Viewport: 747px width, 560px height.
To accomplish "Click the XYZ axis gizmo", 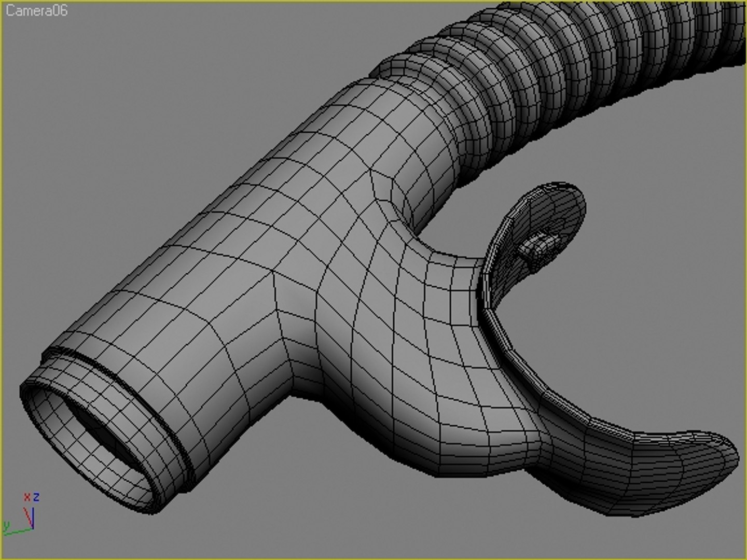I will 21,513.
